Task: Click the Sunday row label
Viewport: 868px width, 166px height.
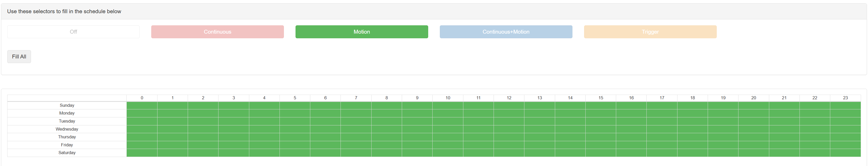Action: point(67,105)
